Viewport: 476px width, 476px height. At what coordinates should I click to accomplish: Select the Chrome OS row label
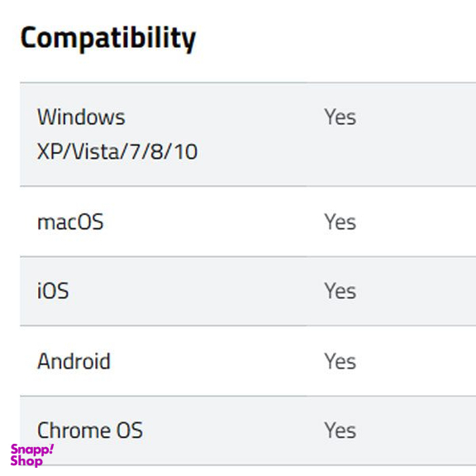(x=90, y=431)
